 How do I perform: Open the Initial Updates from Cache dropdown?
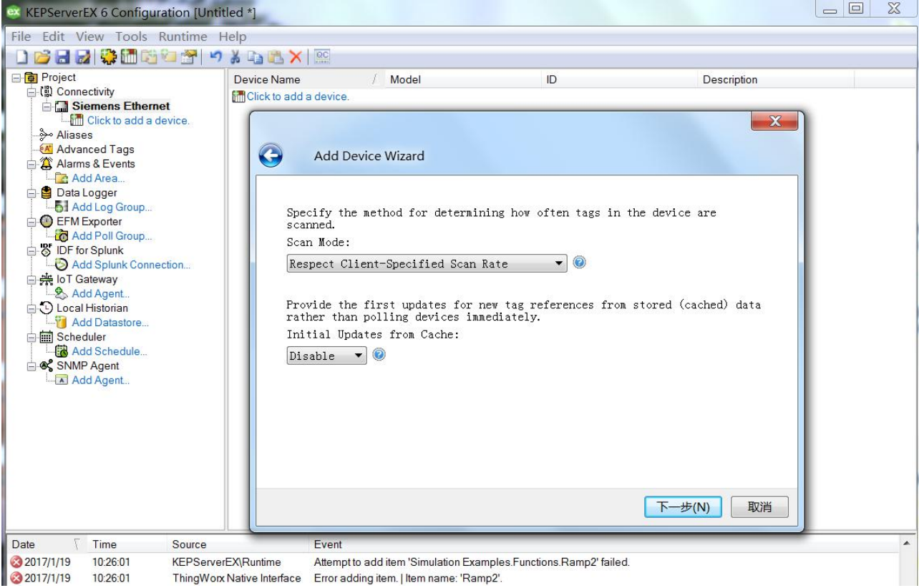click(x=326, y=356)
